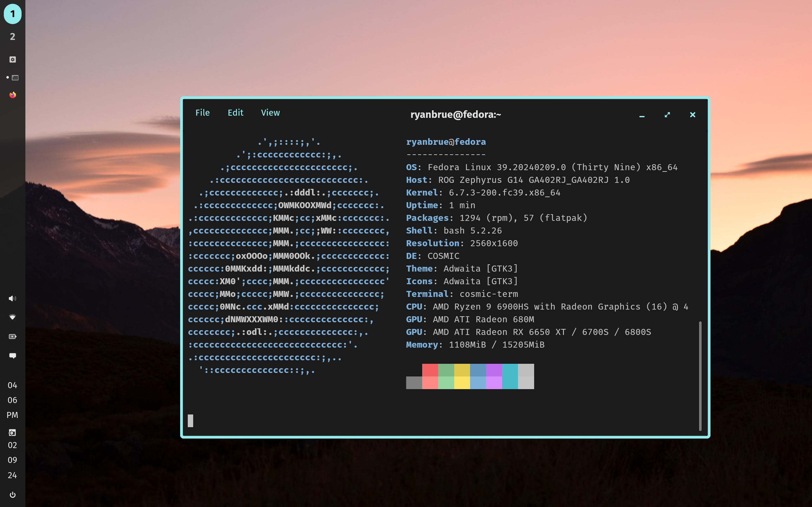
Task: Click the red color block in neofetch palette
Action: point(430,370)
